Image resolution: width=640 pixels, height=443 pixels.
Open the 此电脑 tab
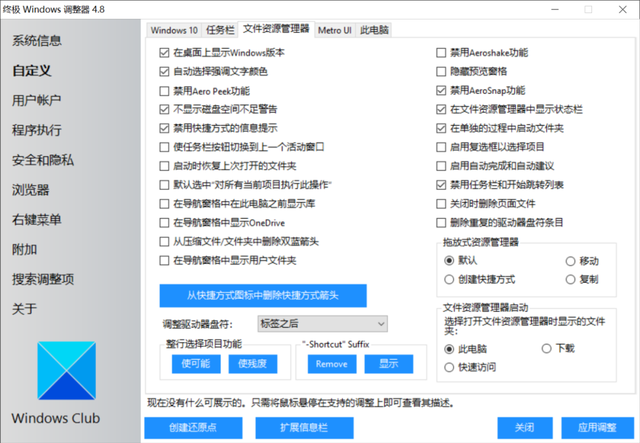pos(374,30)
